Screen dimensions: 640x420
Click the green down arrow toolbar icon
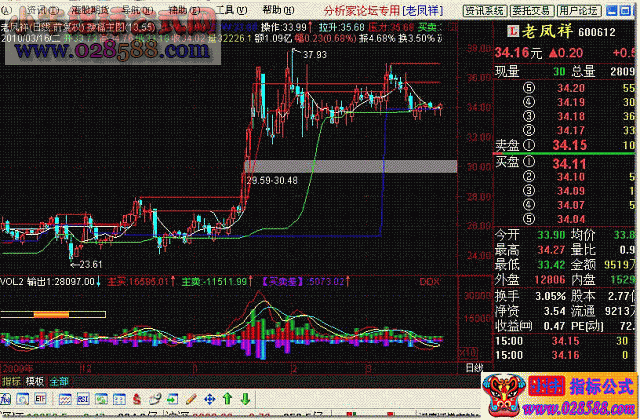pos(246,399)
